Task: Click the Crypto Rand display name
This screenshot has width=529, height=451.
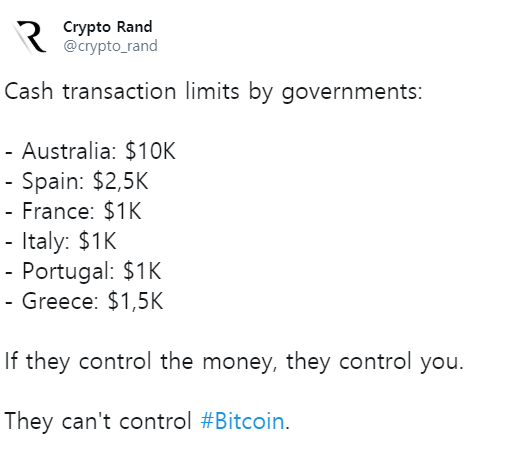Action: [108, 27]
